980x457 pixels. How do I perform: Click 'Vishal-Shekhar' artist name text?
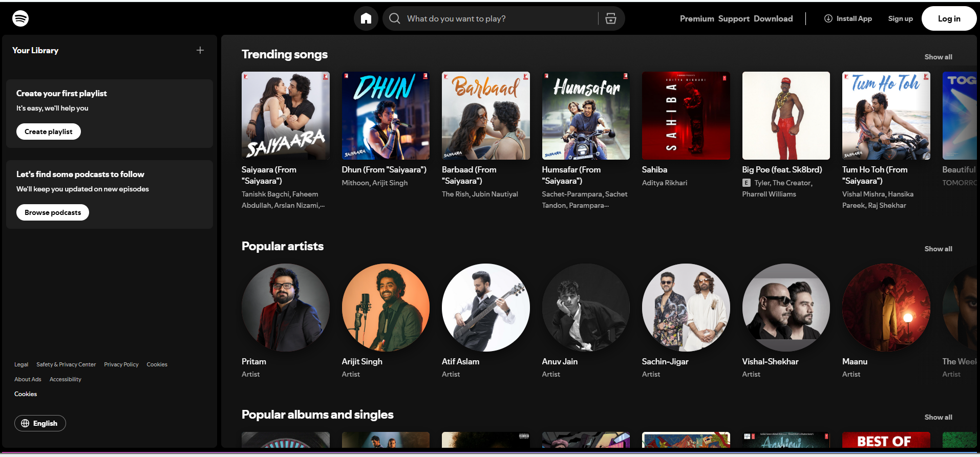[x=770, y=361]
